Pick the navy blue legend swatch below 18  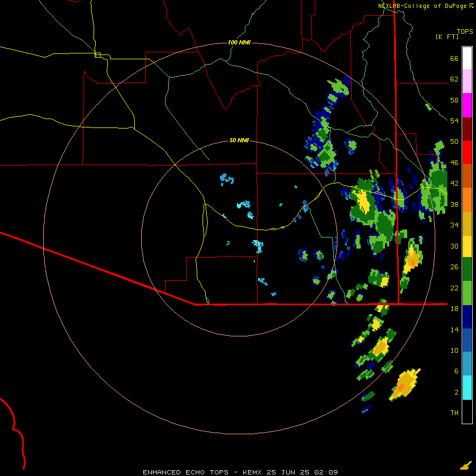coord(467,317)
